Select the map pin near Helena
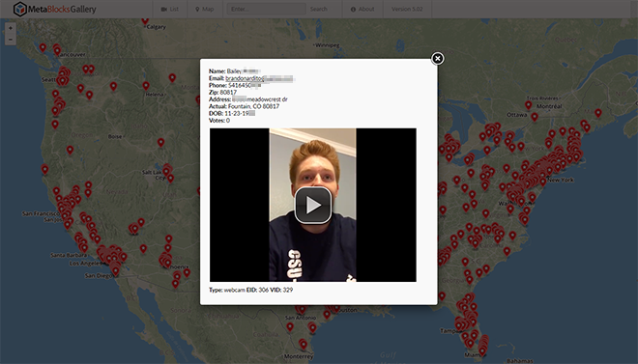Screen dimensions: 638x364 coord(146,86)
